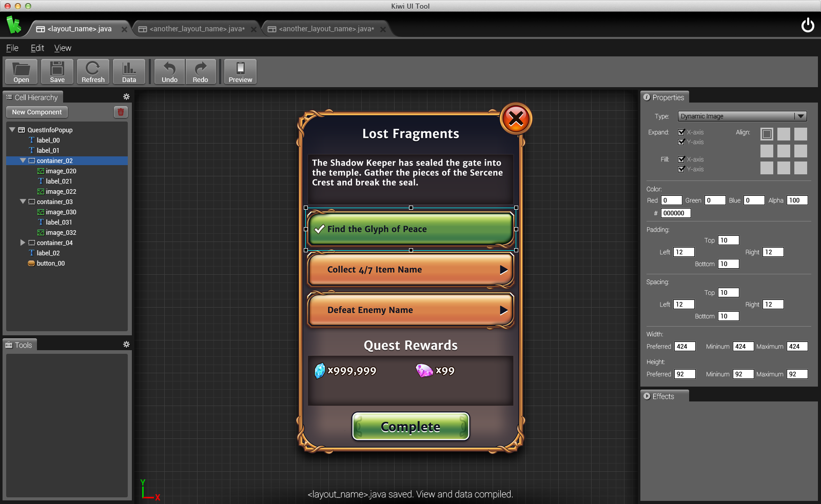Toggle the Expand Y-axis checkbox
This screenshot has height=504, width=821.
tap(681, 142)
